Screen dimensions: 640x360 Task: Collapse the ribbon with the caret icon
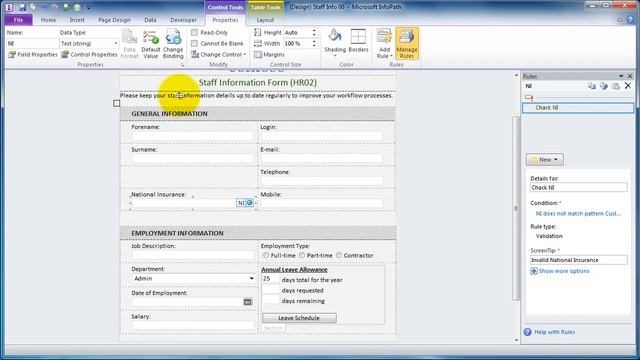pyautogui.click(x=620, y=20)
